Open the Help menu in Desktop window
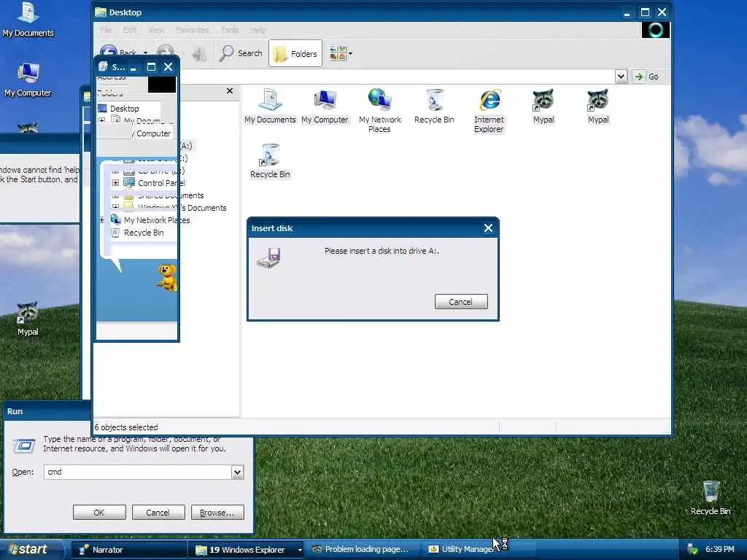The height and width of the screenshot is (560, 747). (258, 30)
